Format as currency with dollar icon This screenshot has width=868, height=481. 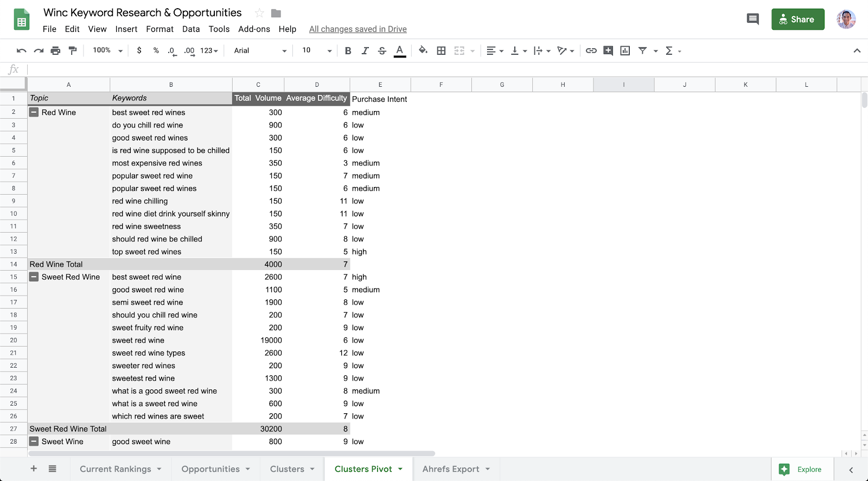pos(139,50)
